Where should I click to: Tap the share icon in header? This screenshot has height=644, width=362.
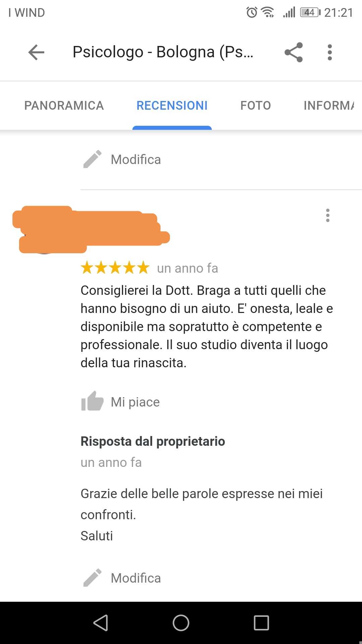(294, 52)
